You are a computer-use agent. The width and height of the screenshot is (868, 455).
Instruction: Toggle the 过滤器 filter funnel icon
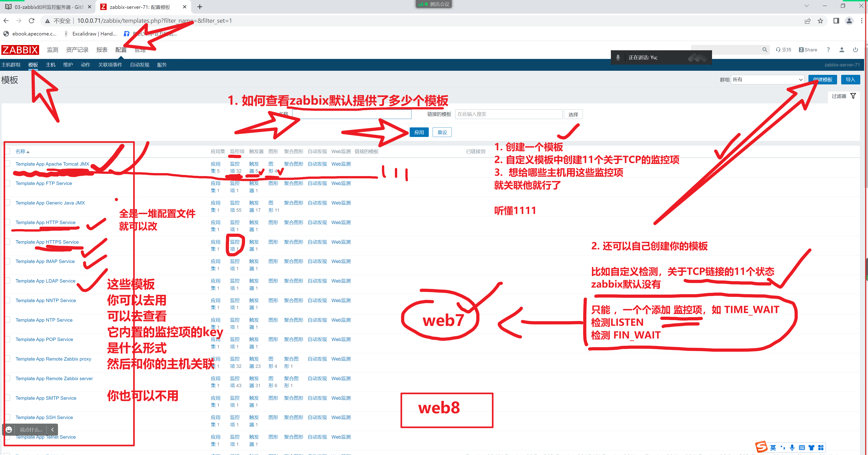click(x=853, y=96)
